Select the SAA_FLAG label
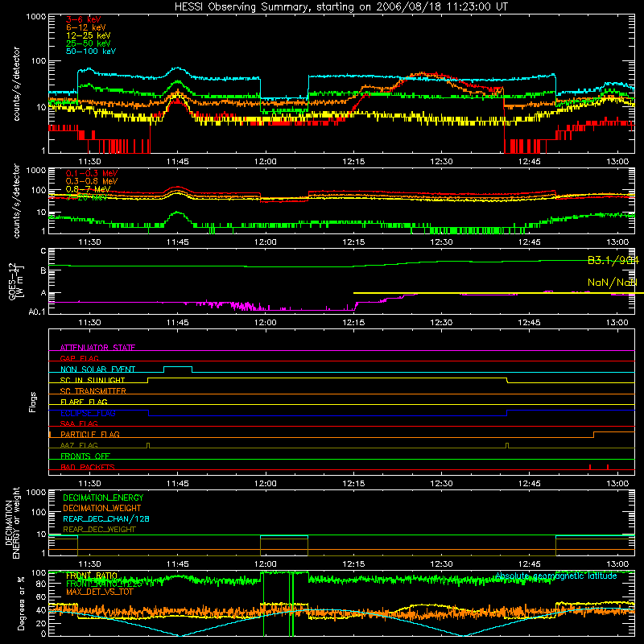644x644 pixels. click(x=79, y=423)
